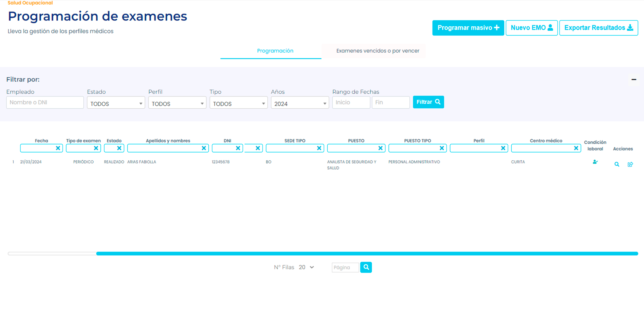The width and height of the screenshot is (644, 333).
Task: Click the Centro médico column header
Action: (x=546, y=141)
